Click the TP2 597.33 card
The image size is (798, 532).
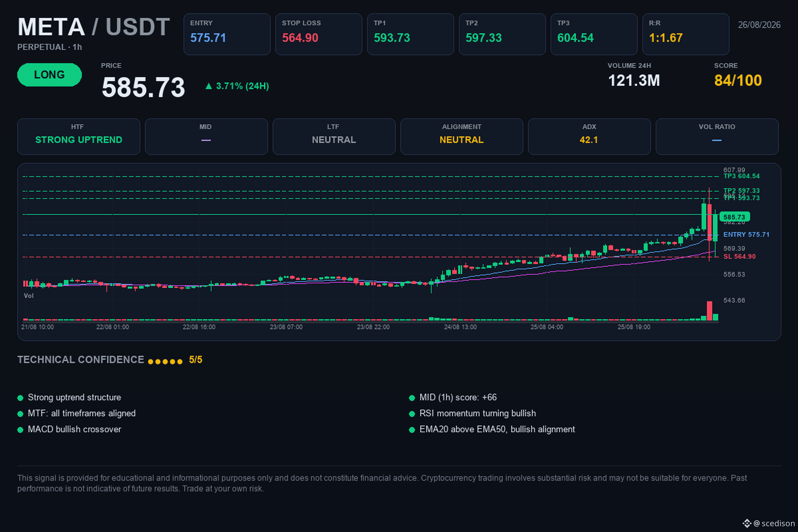(x=502, y=34)
